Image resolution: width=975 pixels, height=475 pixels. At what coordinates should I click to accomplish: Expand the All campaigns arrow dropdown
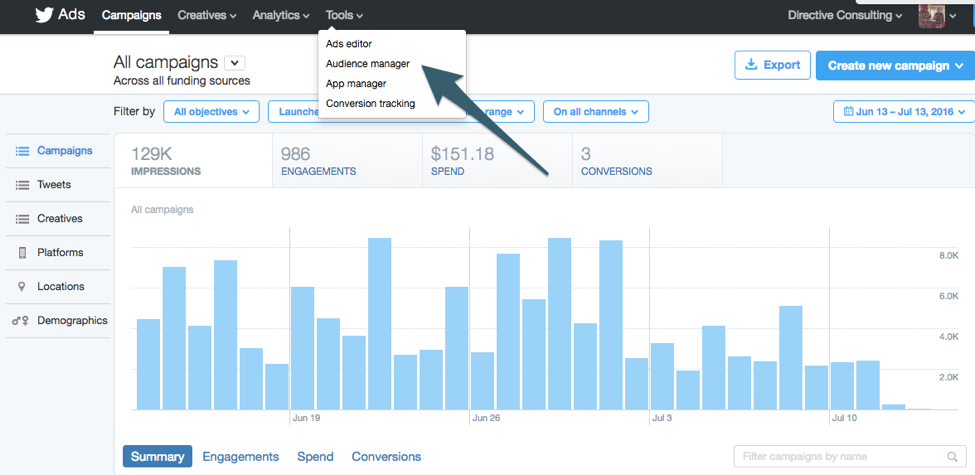click(235, 63)
